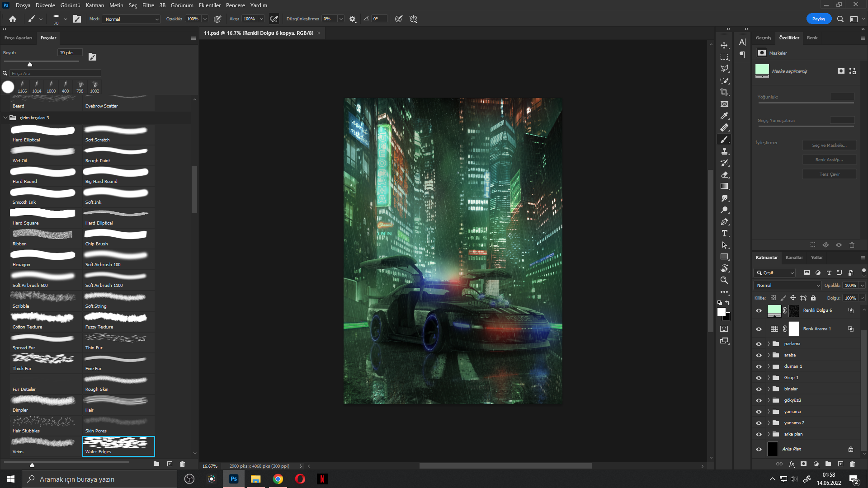Select the Hand tool
This screenshot has width=868, height=488.
pos(724,268)
